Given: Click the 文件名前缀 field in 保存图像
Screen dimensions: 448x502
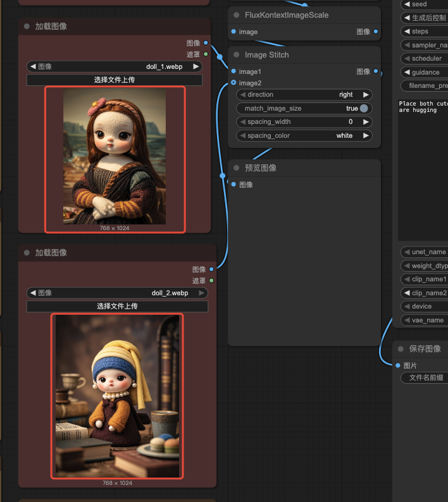Looking at the screenshot, I should pyautogui.click(x=425, y=377).
